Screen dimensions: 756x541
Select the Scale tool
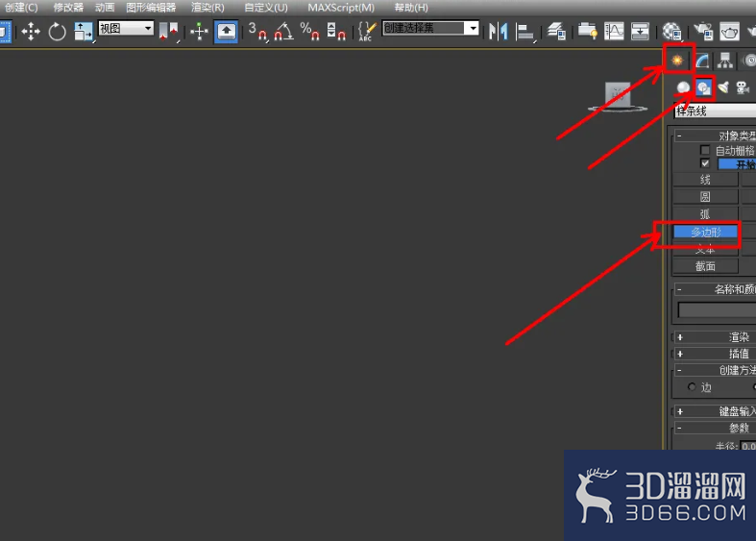point(83,32)
